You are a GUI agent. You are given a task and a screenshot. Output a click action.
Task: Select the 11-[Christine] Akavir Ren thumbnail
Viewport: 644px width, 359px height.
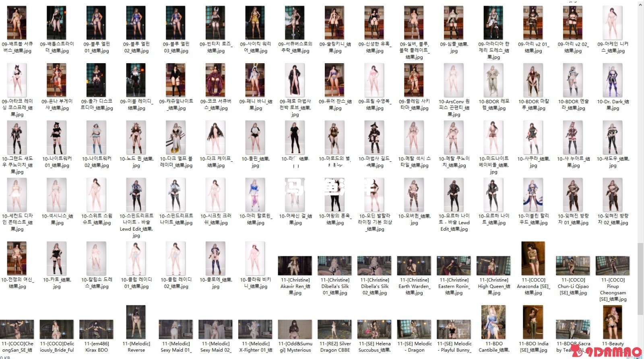295,266
